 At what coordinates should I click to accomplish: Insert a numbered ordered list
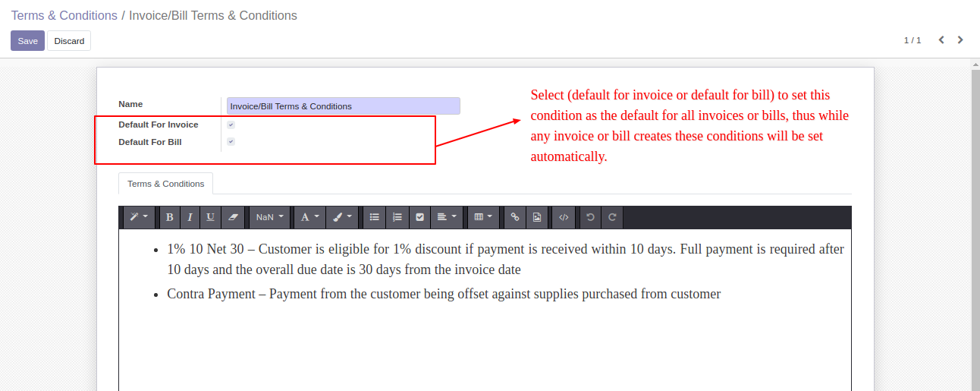397,217
